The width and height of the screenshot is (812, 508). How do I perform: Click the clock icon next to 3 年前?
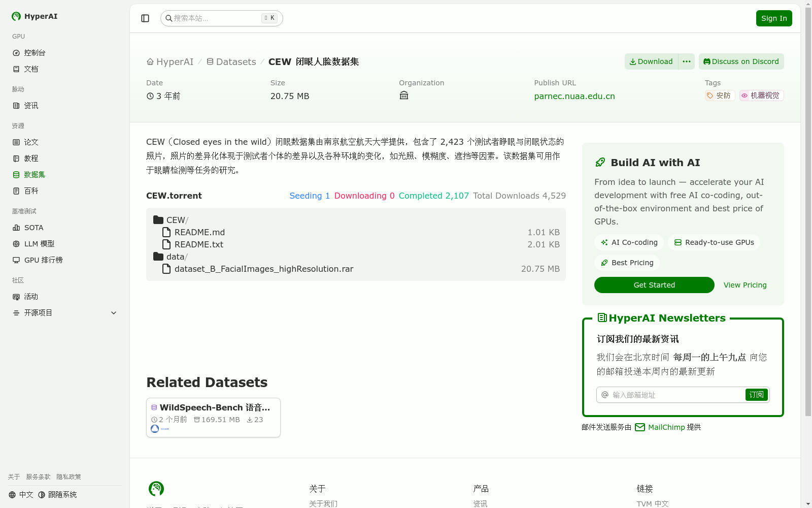pyautogui.click(x=150, y=96)
